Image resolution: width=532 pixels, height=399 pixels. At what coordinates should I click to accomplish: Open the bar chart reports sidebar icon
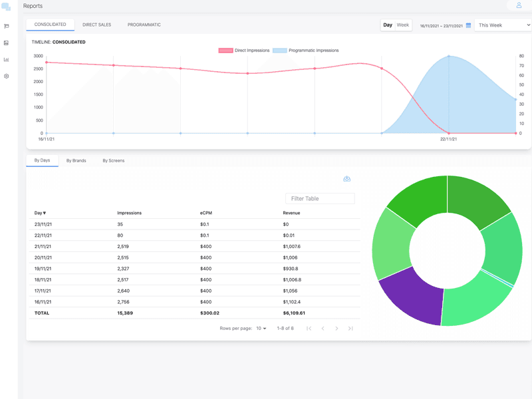[x=7, y=60]
